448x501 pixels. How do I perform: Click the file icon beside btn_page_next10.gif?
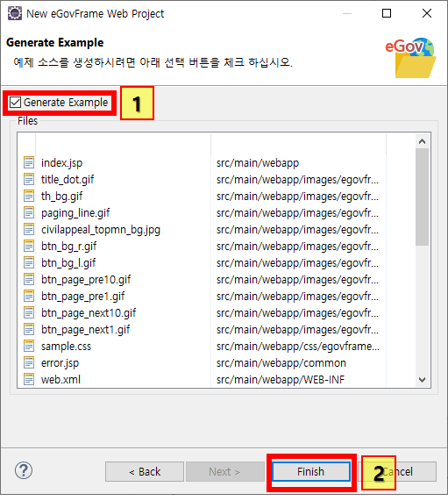tap(29, 312)
